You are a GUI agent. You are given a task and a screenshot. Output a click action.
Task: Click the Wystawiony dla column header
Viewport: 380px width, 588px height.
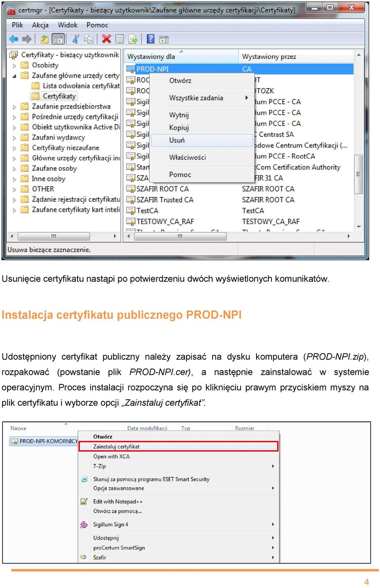[x=181, y=57]
